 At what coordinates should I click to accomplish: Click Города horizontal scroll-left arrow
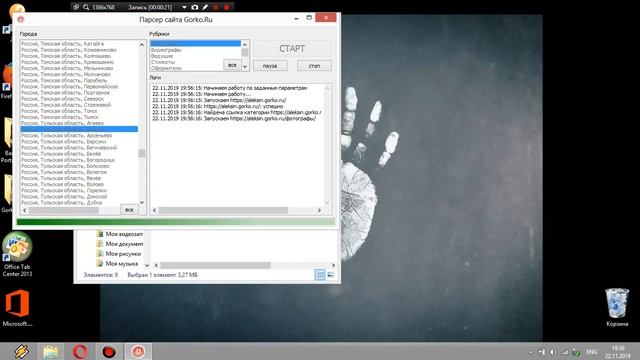pos(24,210)
